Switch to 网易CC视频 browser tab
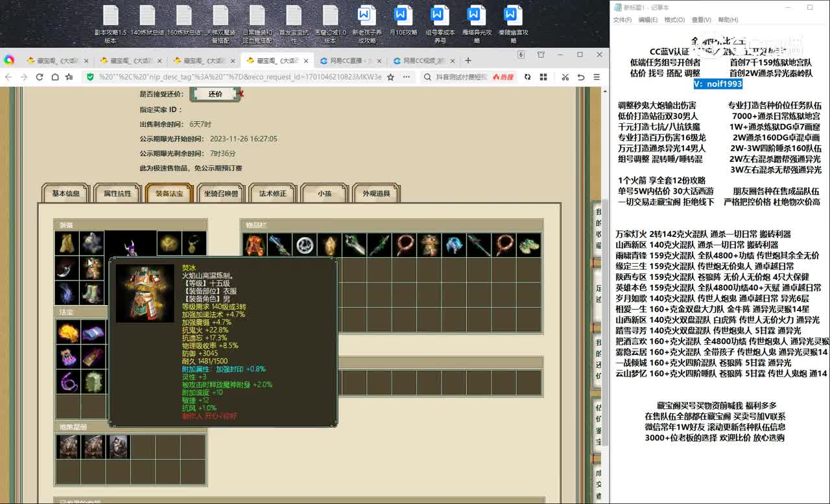830x504 pixels. (425, 61)
